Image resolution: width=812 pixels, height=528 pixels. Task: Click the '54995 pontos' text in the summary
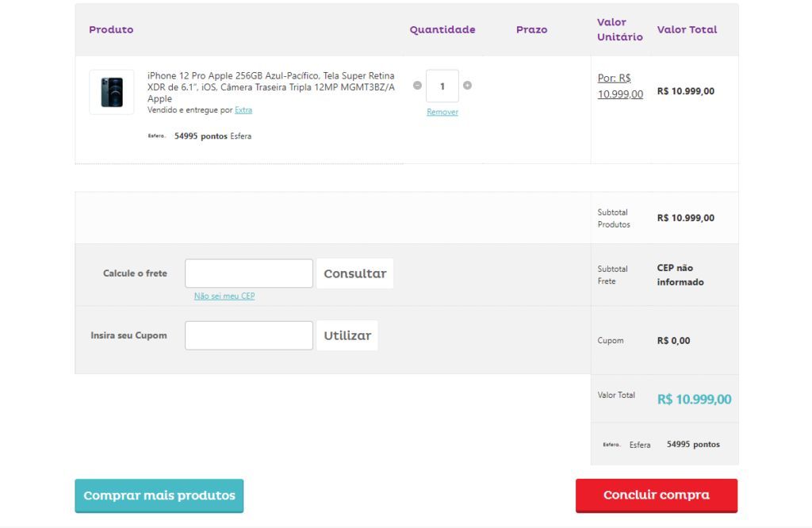[693, 444]
